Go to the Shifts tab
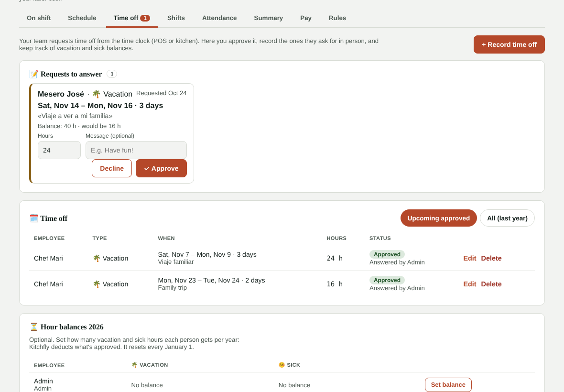This screenshot has width=564, height=392. pyautogui.click(x=176, y=18)
